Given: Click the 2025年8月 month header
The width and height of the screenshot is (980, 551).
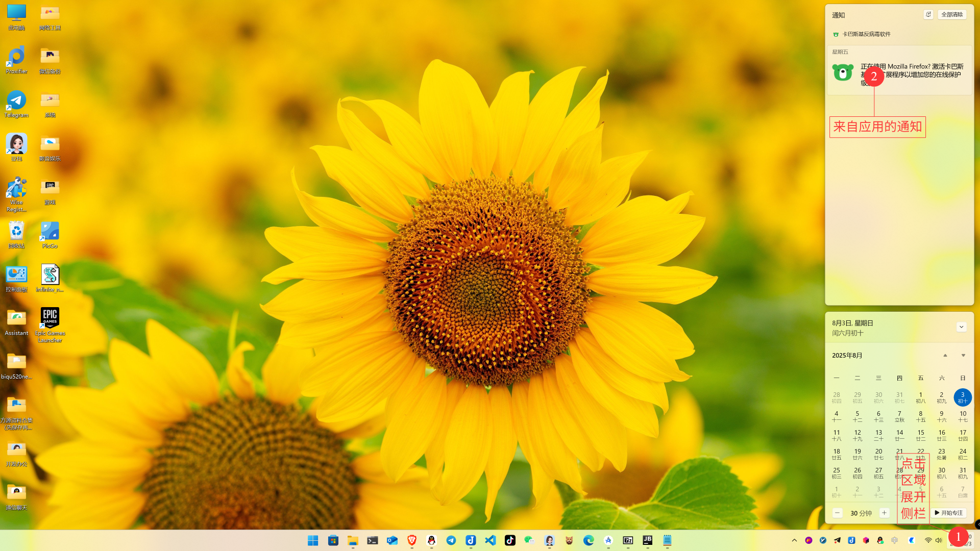Looking at the screenshot, I should click(847, 355).
